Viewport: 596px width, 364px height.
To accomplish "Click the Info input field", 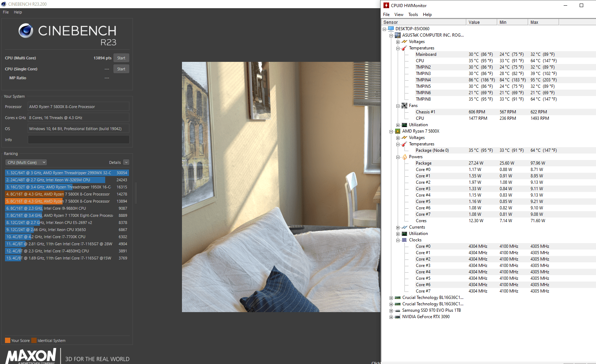I will (x=79, y=140).
